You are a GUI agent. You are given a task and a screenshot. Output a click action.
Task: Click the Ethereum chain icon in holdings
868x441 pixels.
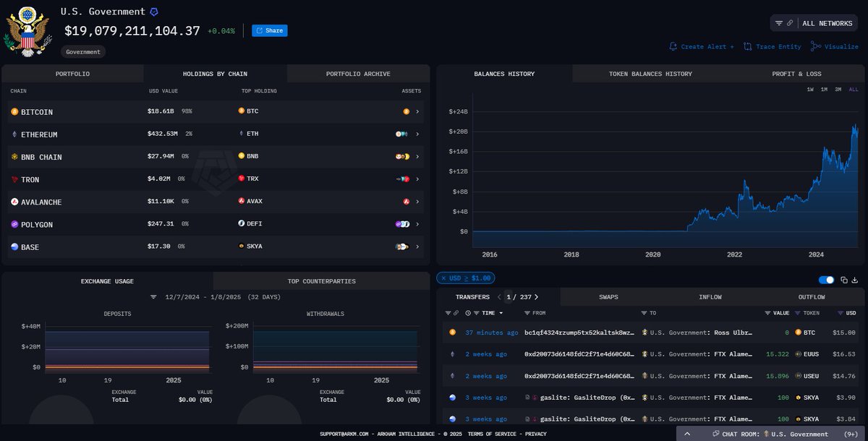(14, 134)
